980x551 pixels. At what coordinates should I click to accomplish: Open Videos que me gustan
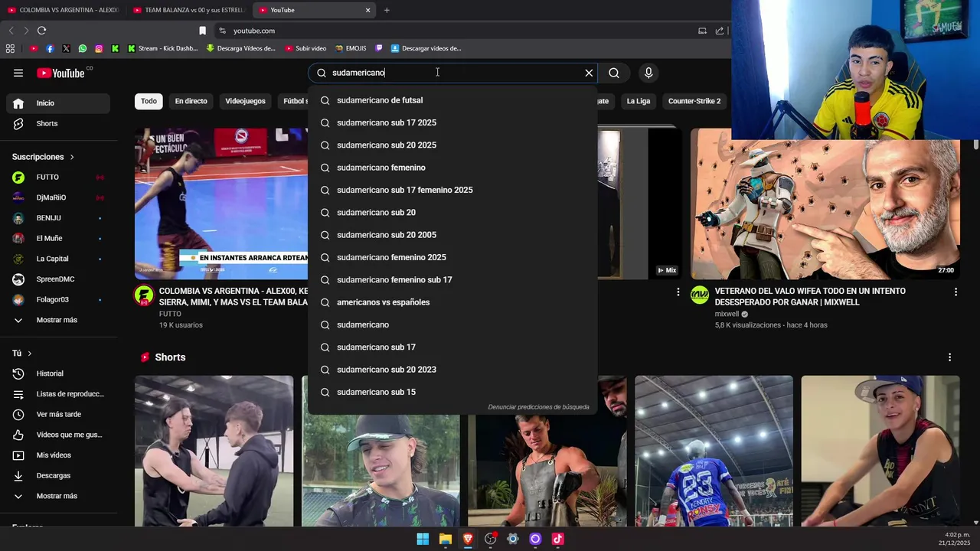58,435
